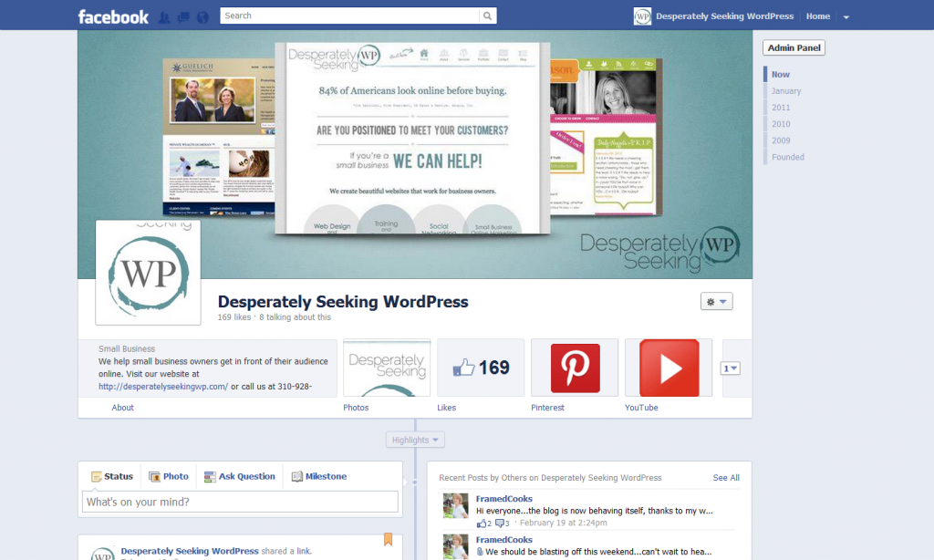Click the Facebook logo in header
This screenshot has width=934, height=560.
click(113, 16)
